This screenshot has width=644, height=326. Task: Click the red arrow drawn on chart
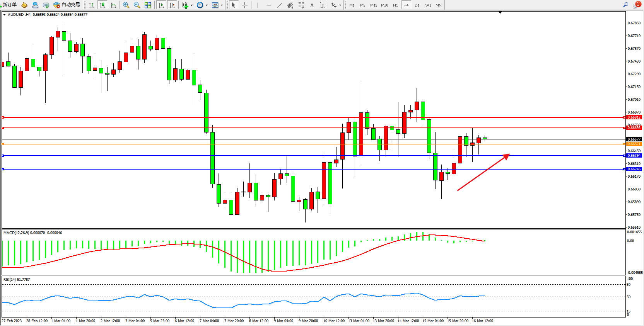(483, 172)
